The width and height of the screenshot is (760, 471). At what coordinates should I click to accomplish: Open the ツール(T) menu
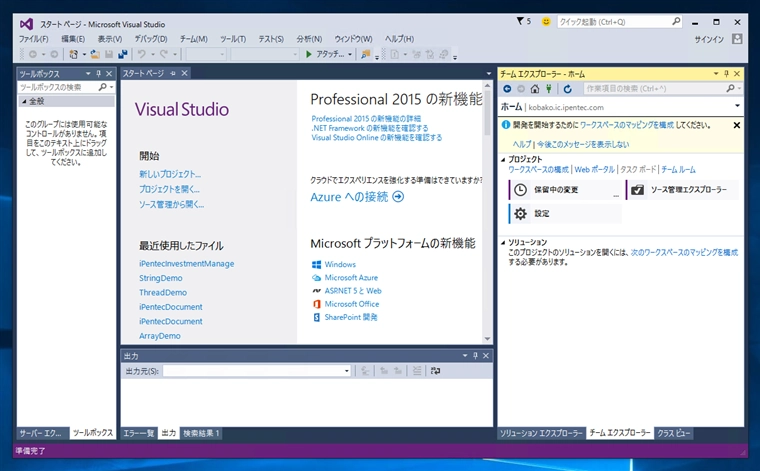click(233, 39)
